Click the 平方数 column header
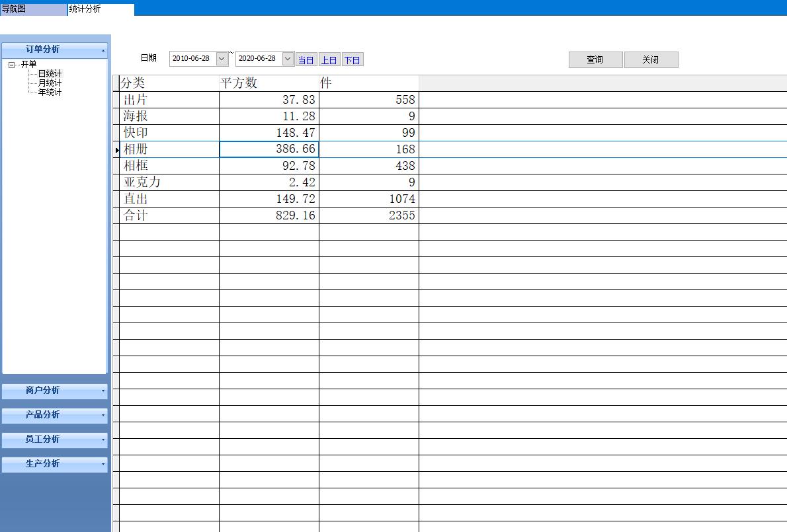The image size is (787, 532). coord(269,83)
